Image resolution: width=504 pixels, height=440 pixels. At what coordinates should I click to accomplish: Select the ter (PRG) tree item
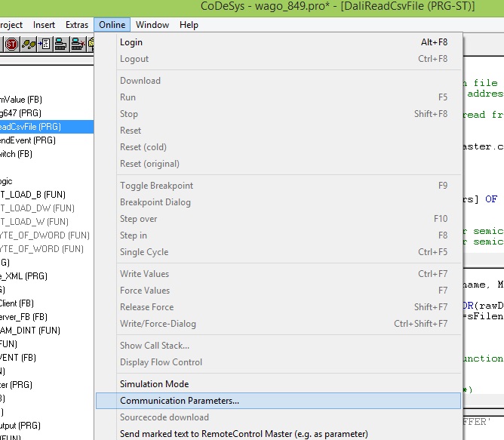(x=16, y=385)
